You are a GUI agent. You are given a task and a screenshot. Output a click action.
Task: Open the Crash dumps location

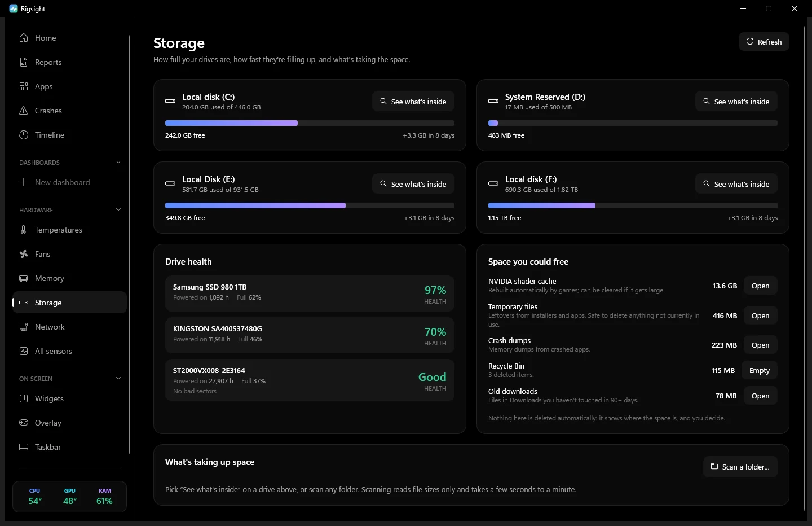point(760,345)
